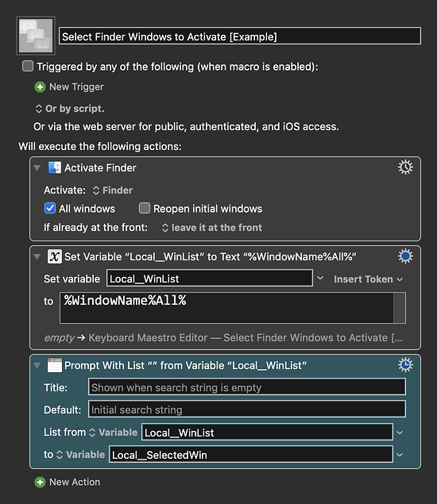
Task: Enable the Reopen initial windows checkbox
Action: (x=145, y=208)
